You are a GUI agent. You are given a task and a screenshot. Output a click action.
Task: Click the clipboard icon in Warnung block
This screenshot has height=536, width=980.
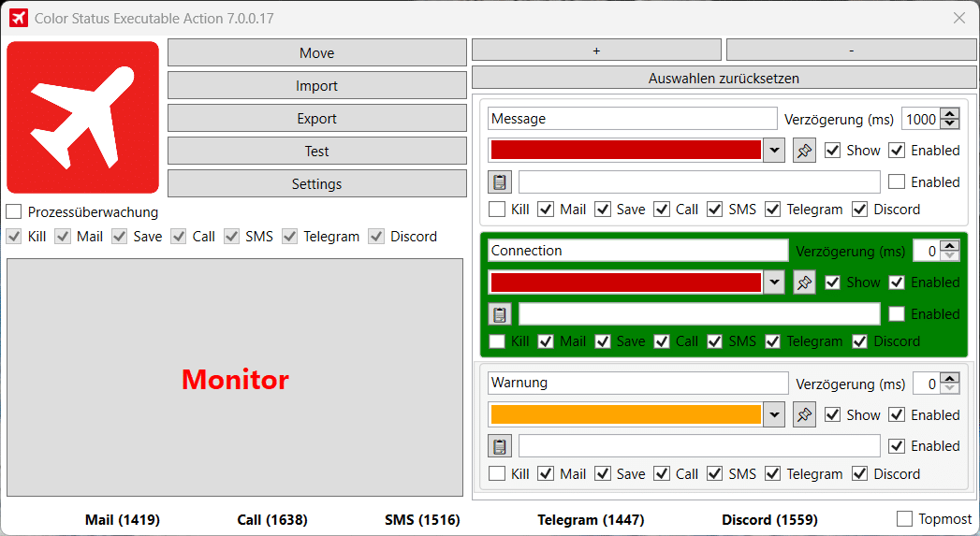(500, 446)
